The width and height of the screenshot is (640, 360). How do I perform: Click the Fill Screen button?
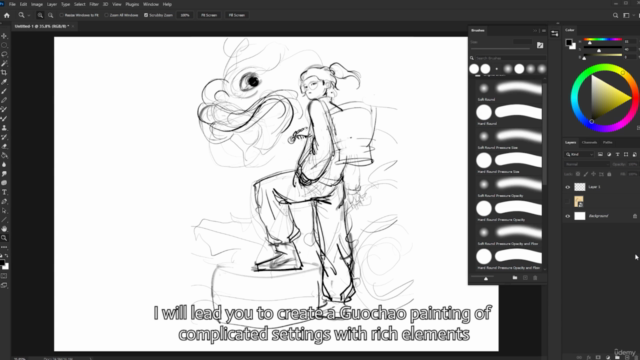pyautogui.click(x=236, y=15)
